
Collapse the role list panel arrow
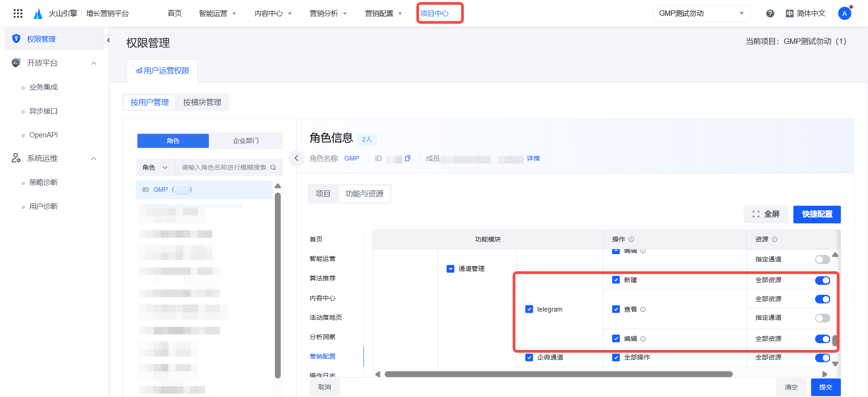tap(296, 158)
